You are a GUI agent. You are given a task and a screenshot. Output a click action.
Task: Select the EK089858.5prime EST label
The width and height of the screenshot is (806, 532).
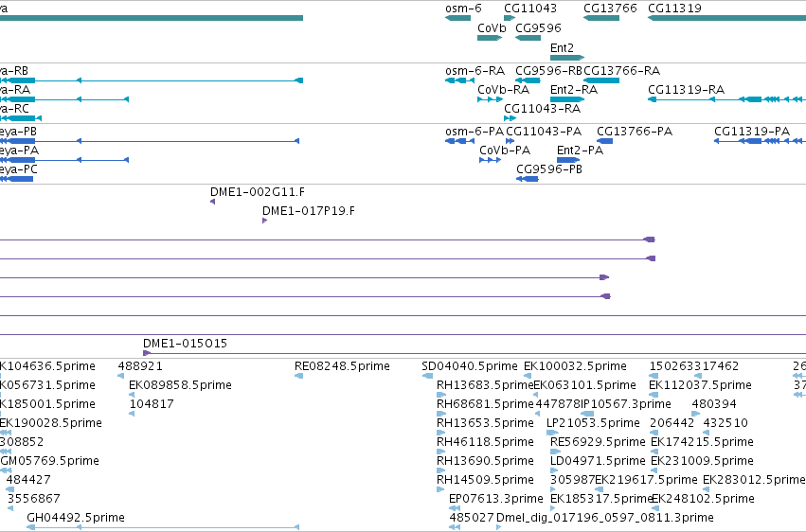click(x=180, y=385)
